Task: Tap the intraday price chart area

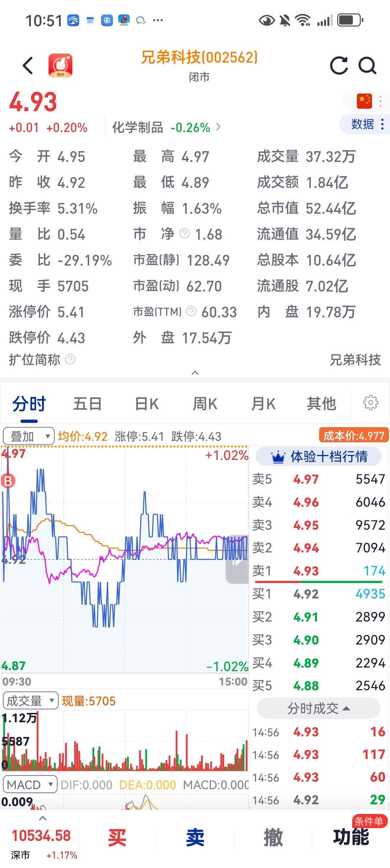Action: click(124, 559)
